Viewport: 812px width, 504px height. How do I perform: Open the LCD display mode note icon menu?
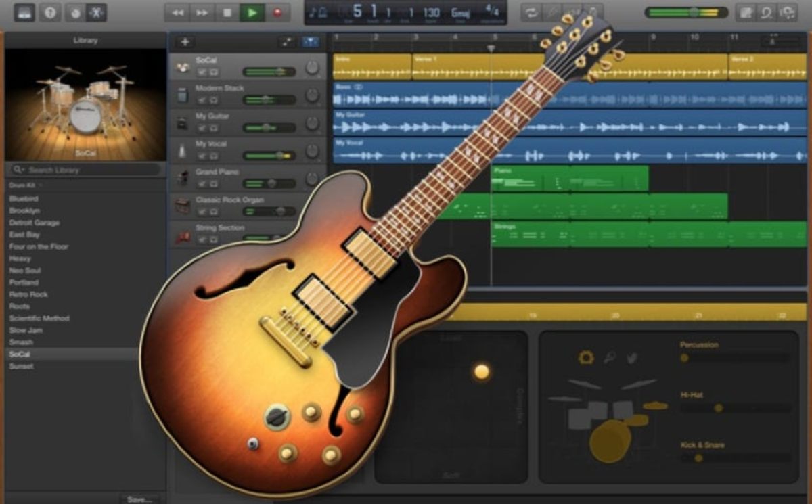coord(319,12)
